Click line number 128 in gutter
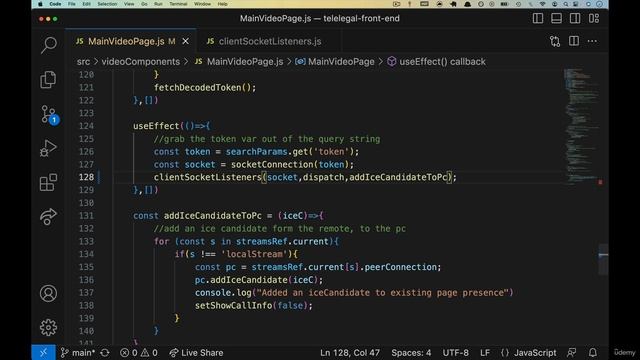Viewport: 640px width, 360px height. click(86, 177)
